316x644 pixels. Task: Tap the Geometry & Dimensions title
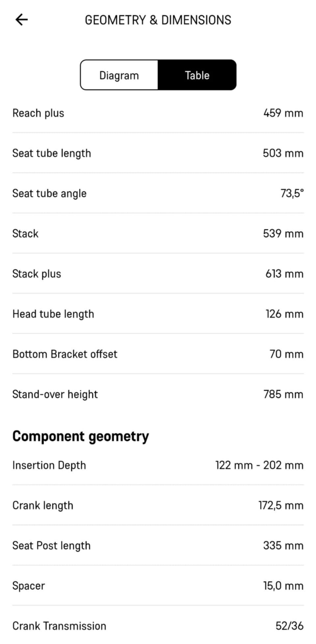[158, 20]
